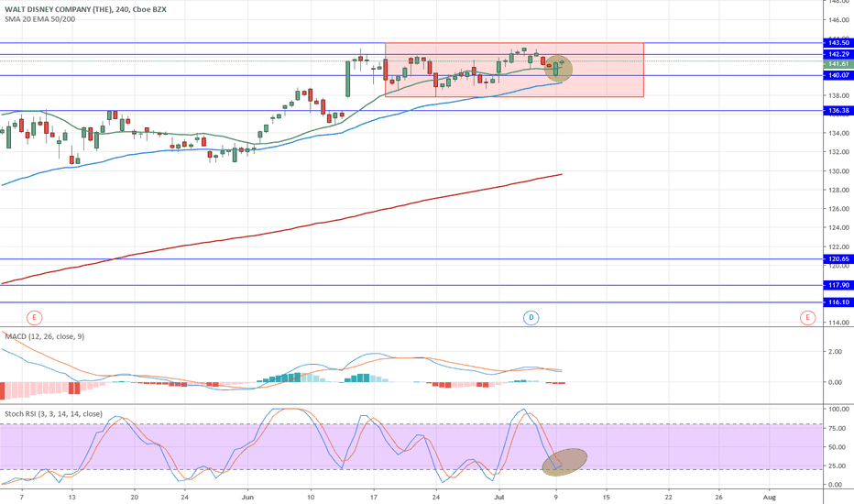Select the 120.65 horizontal line price label
854x504 pixels.
pyautogui.click(x=838, y=259)
